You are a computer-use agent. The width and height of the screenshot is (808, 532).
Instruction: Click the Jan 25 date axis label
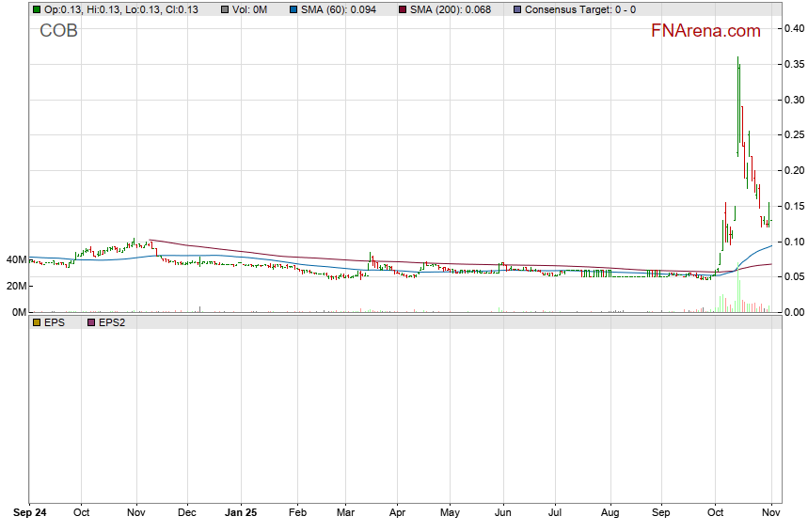[x=242, y=513]
